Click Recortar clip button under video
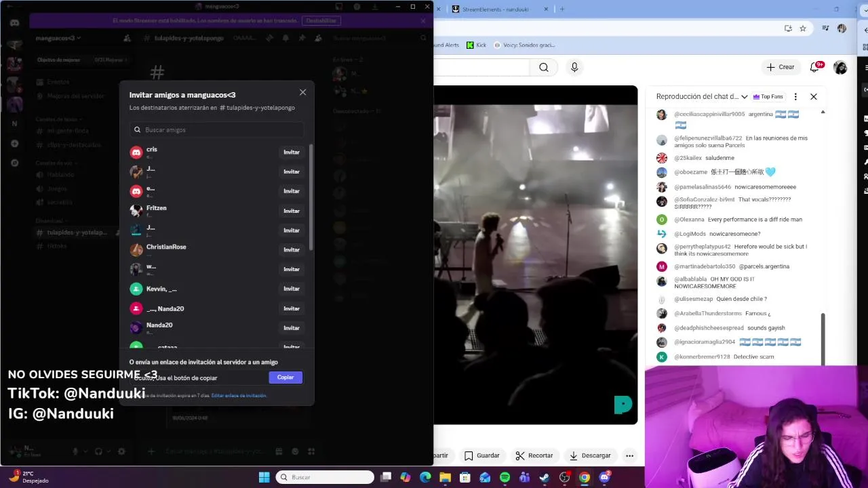This screenshot has width=868, height=488. (x=534, y=455)
